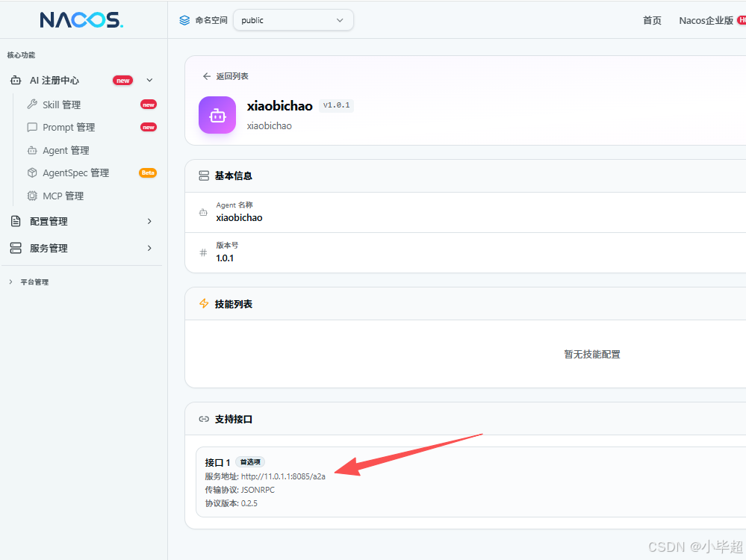Screen dimensions: 746x560
Task: Click the 协议版本: 0.2.5 line
Action: [x=231, y=503]
